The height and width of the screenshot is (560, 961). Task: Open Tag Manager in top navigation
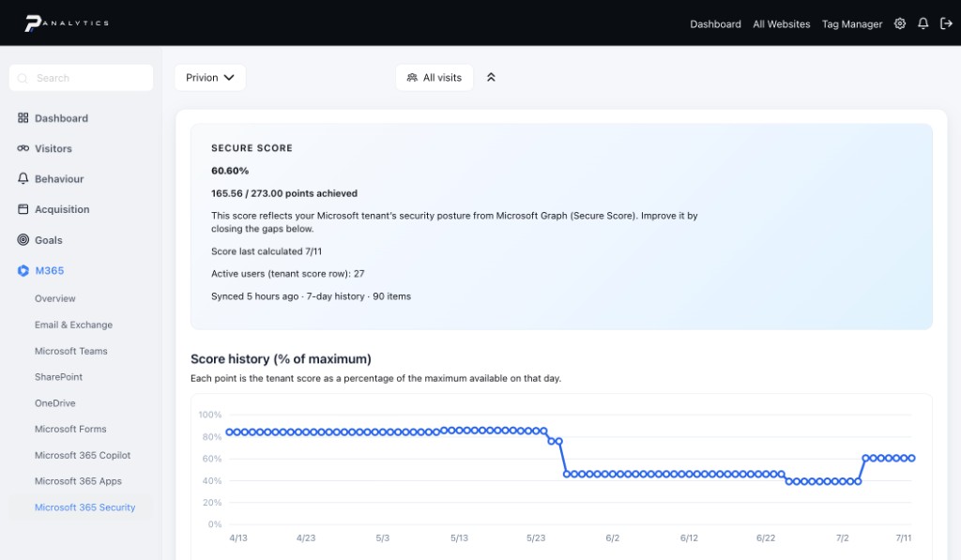[x=852, y=23]
